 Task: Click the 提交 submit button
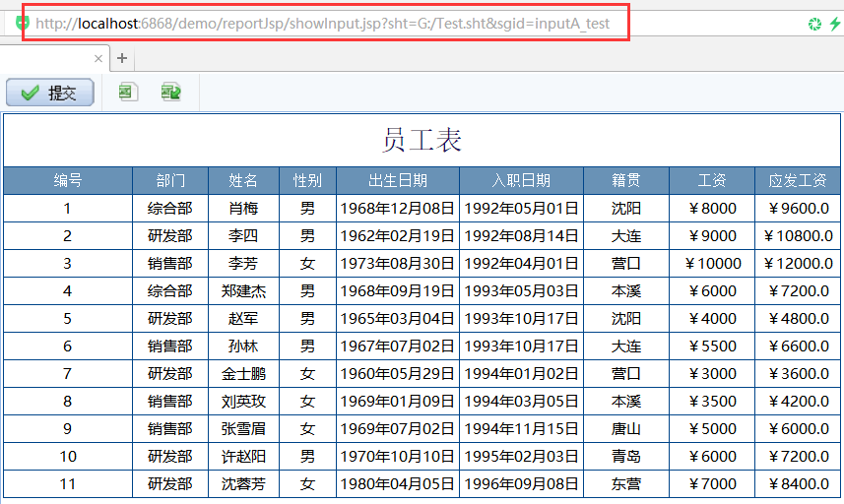[50, 93]
